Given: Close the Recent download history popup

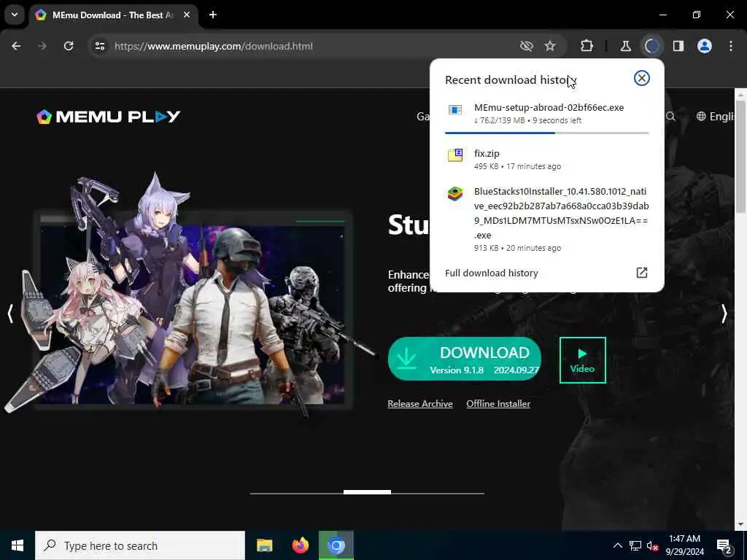Looking at the screenshot, I should point(642,78).
